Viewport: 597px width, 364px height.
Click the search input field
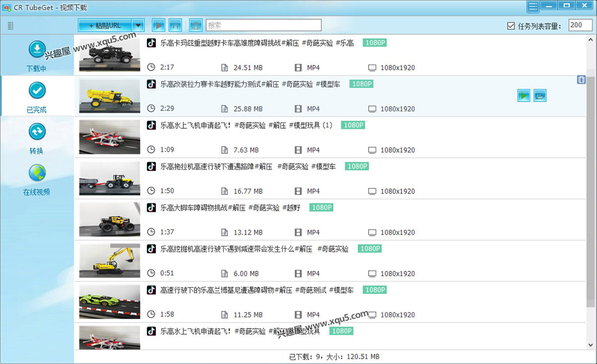point(263,25)
